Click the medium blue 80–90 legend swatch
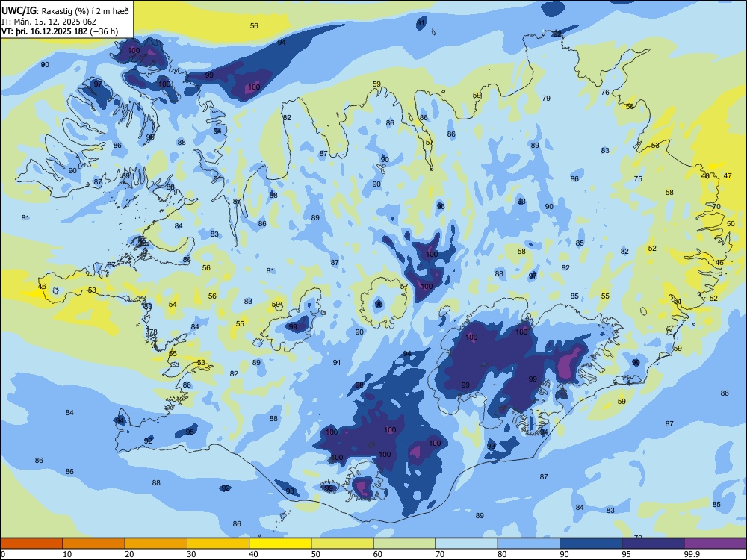The height and width of the screenshot is (560, 747). 529,543
